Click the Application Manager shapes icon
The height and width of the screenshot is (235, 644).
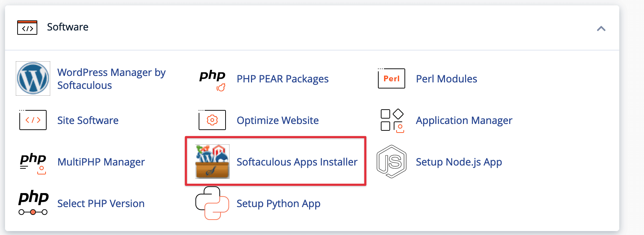pos(392,120)
